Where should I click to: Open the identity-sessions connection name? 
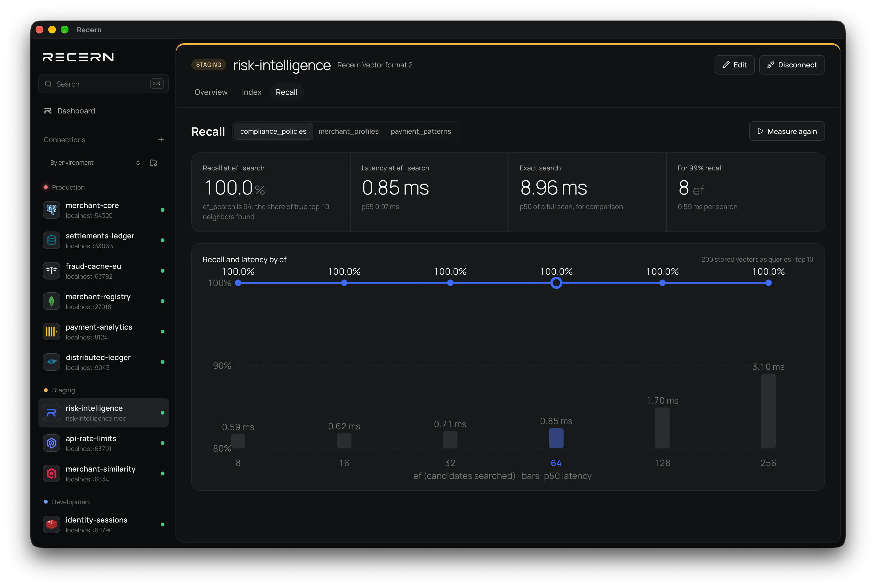pyautogui.click(x=96, y=520)
